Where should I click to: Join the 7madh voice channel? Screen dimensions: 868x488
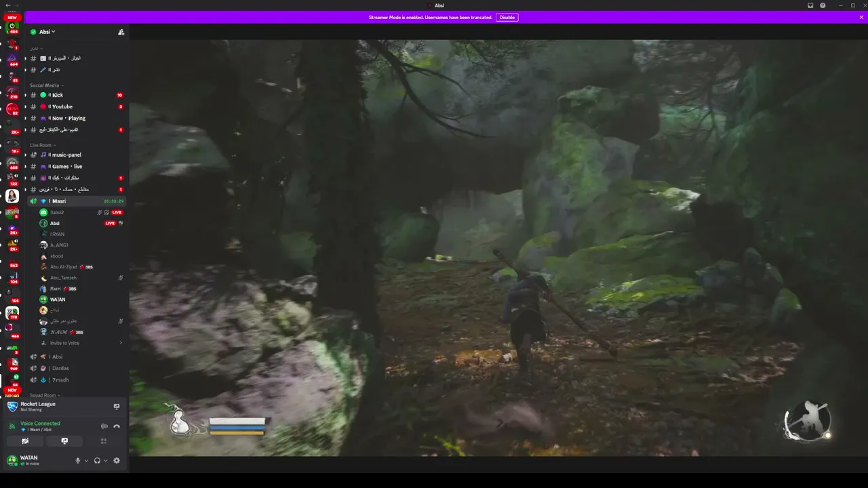[x=77, y=380]
